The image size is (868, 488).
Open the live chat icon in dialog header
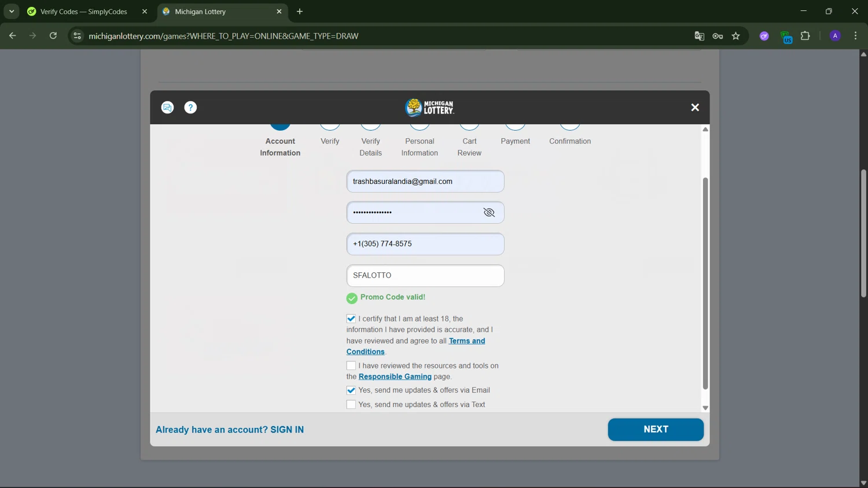168,108
